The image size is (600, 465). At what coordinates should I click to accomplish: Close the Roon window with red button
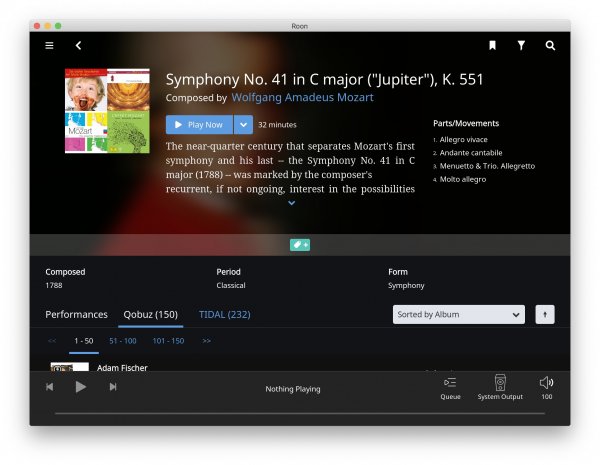coord(37,26)
